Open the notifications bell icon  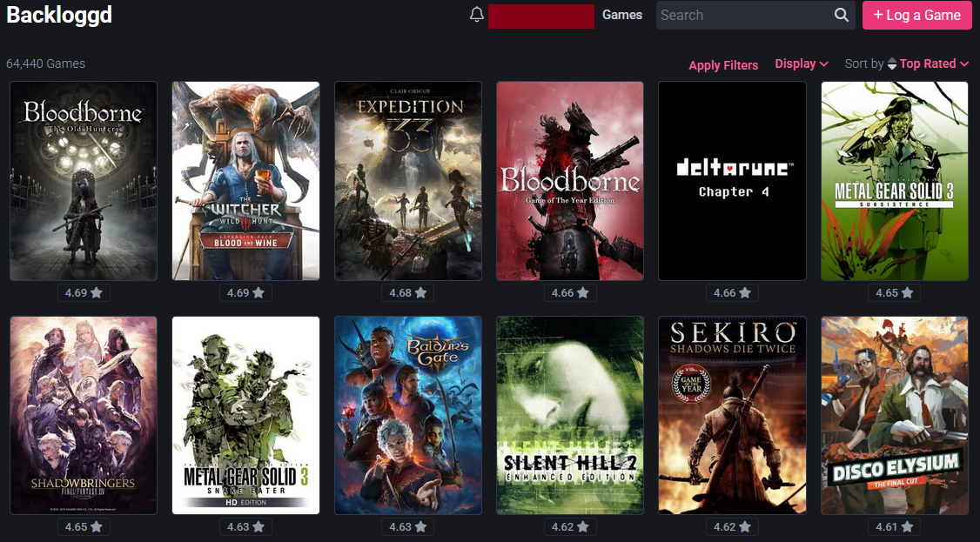click(477, 15)
